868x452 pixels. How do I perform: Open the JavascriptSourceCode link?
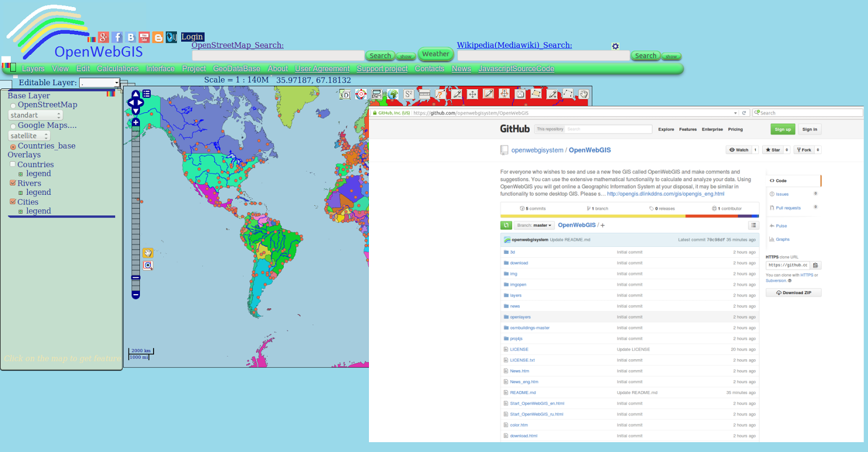coord(516,68)
